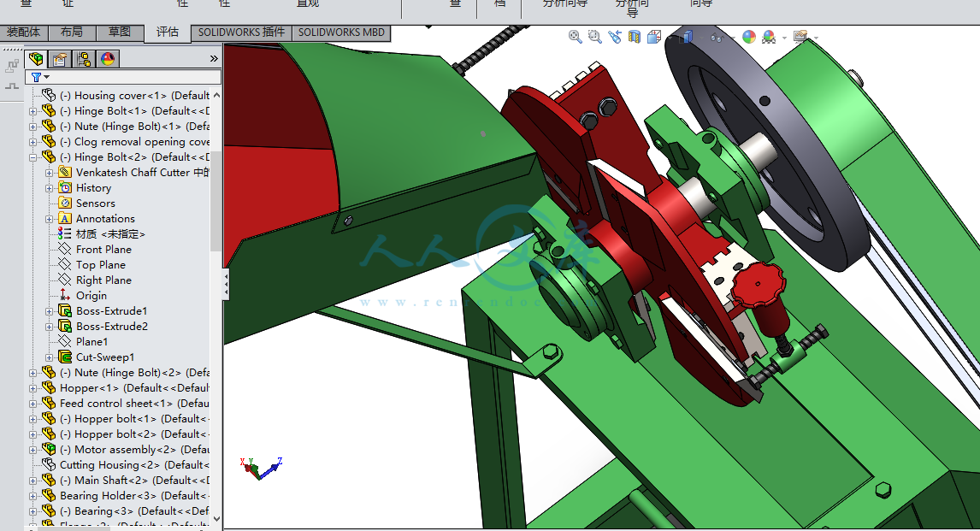The image size is (980, 531).
Task: Click the Zoom to Fit icon
Action: 575,37
